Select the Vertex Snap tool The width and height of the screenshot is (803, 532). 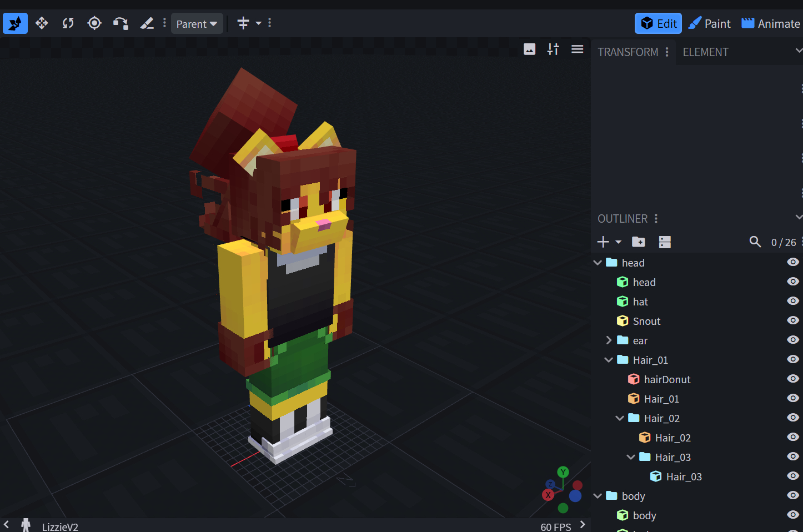(x=121, y=23)
